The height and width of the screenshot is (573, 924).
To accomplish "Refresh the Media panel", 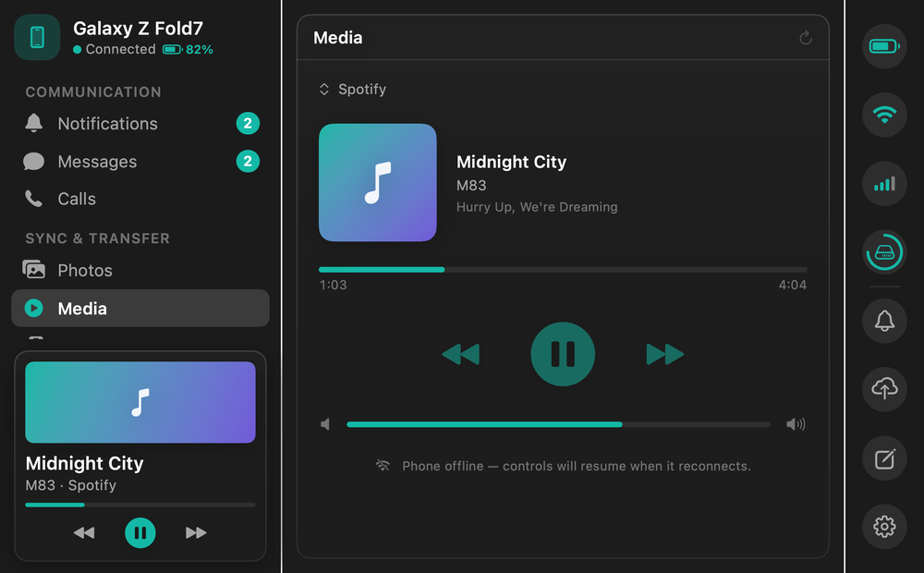I will pos(806,38).
